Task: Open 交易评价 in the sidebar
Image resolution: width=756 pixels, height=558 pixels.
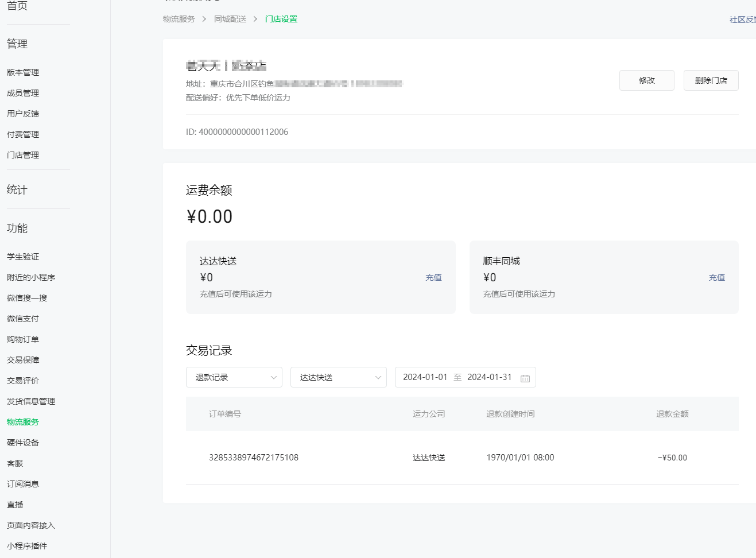Action: (x=23, y=381)
